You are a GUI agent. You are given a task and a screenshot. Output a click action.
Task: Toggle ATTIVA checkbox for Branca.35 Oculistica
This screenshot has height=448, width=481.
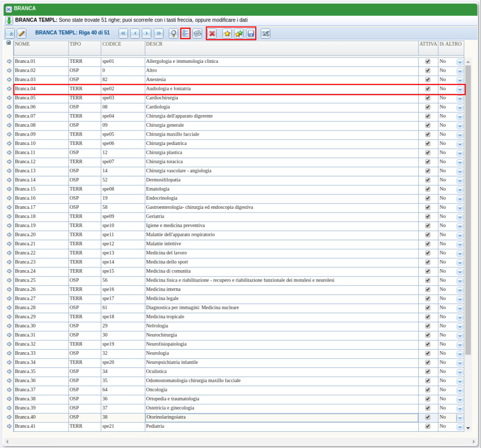click(x=428, y=371)
